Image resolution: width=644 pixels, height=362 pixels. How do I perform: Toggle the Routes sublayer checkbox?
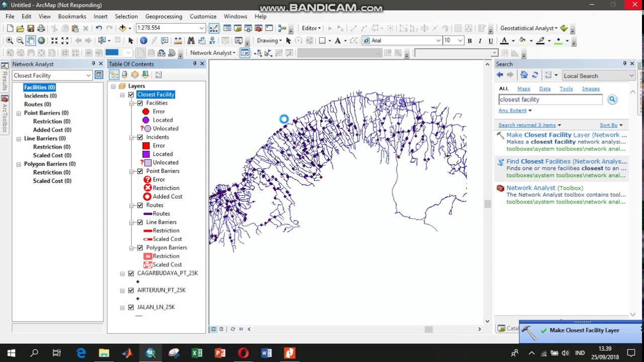point(140,205)
